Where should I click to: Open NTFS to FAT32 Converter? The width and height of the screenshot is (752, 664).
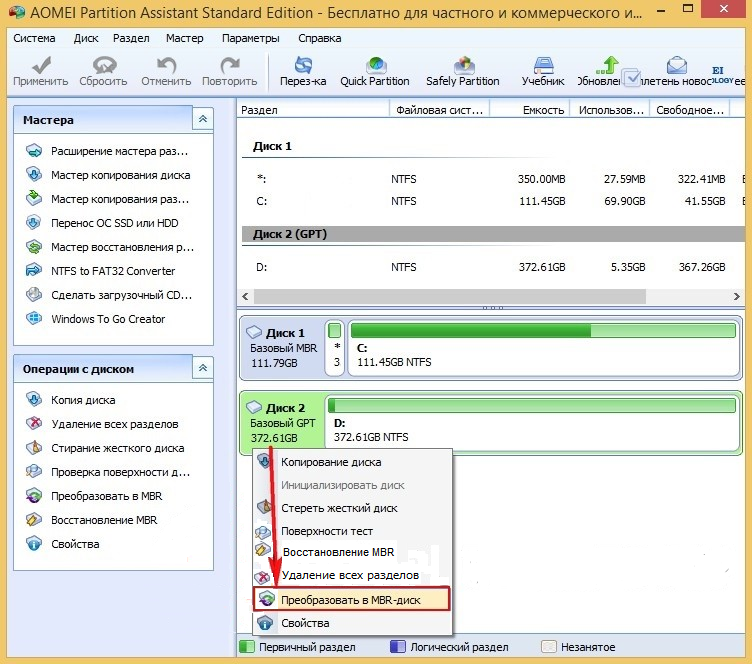coord(100,271)
